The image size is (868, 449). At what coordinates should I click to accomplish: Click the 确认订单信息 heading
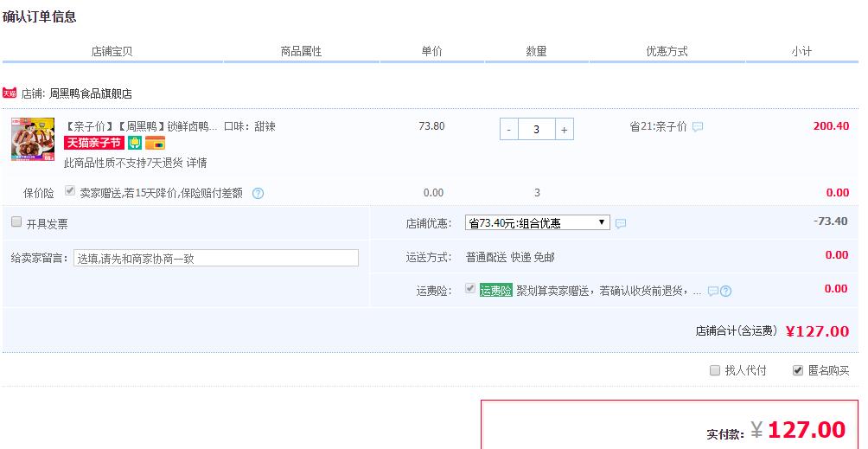[39, 16]
